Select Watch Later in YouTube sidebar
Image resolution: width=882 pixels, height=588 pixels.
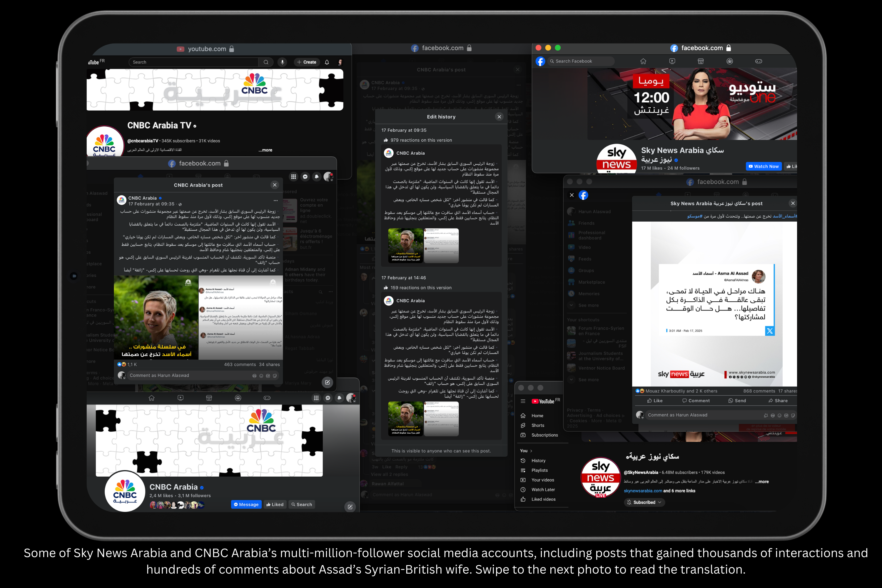click(x=543, y=490)
